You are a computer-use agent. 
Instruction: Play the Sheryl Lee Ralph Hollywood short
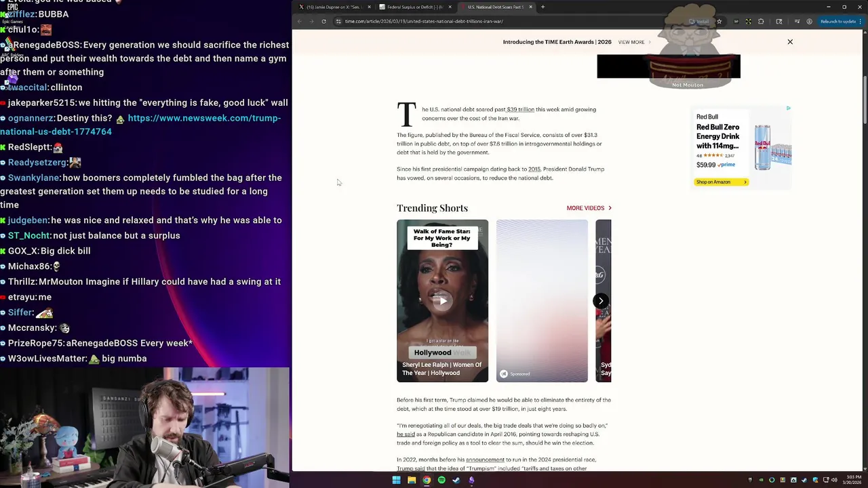(442, 301)
